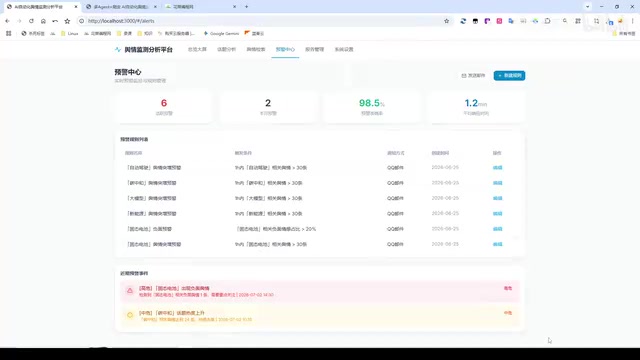Click the blue new rule button
Viewport: 640px width, 360px height.
pos(509,76)
